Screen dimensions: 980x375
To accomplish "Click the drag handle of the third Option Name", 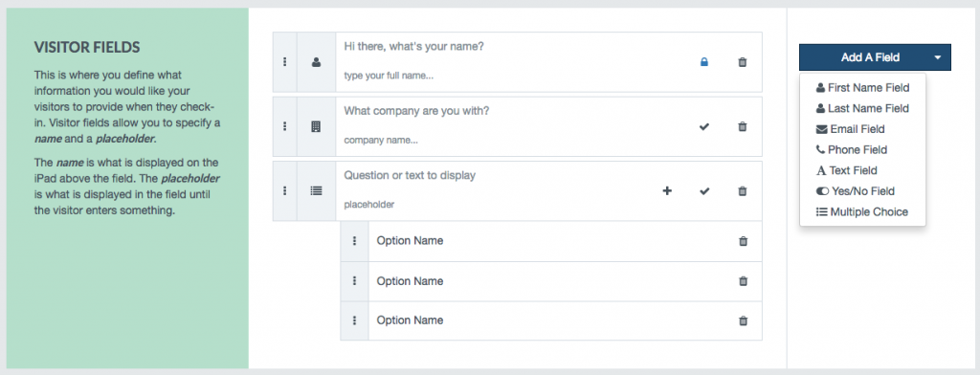I will (354, 320).
